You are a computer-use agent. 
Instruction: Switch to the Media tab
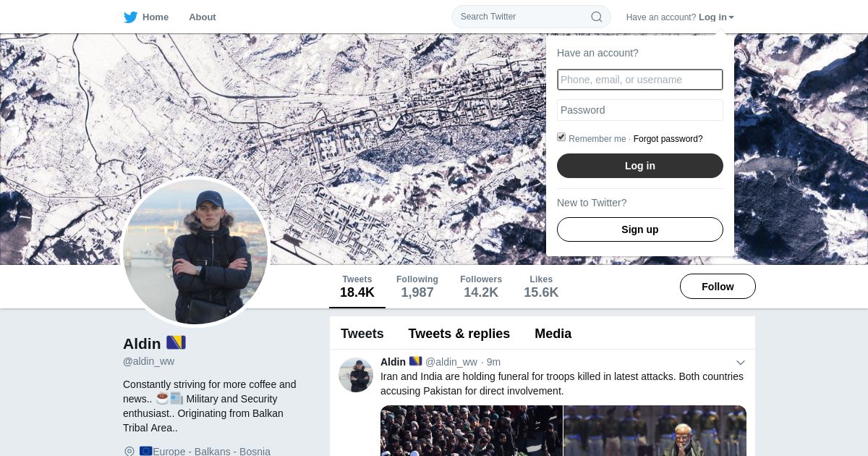click(x=553, y=334)
